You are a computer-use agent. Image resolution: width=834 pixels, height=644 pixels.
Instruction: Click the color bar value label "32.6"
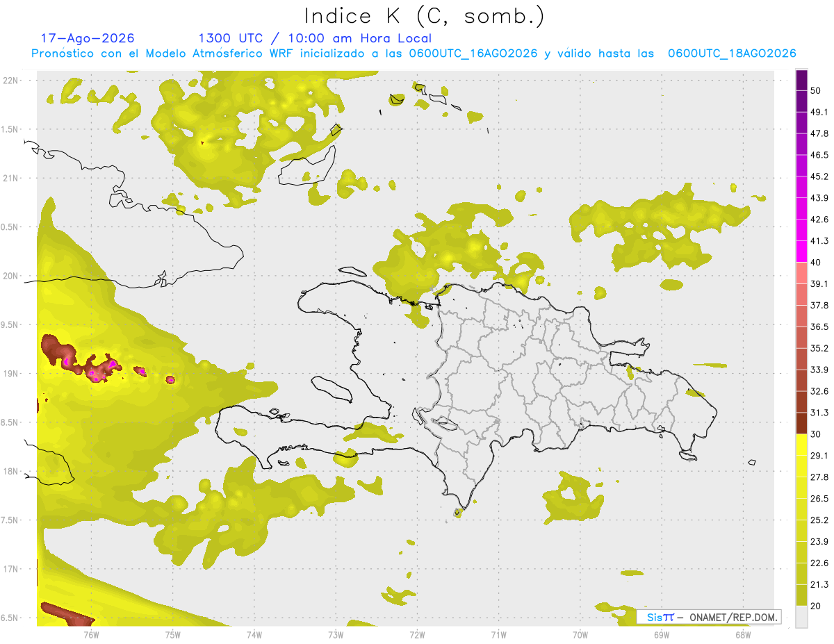click(819, 391)
